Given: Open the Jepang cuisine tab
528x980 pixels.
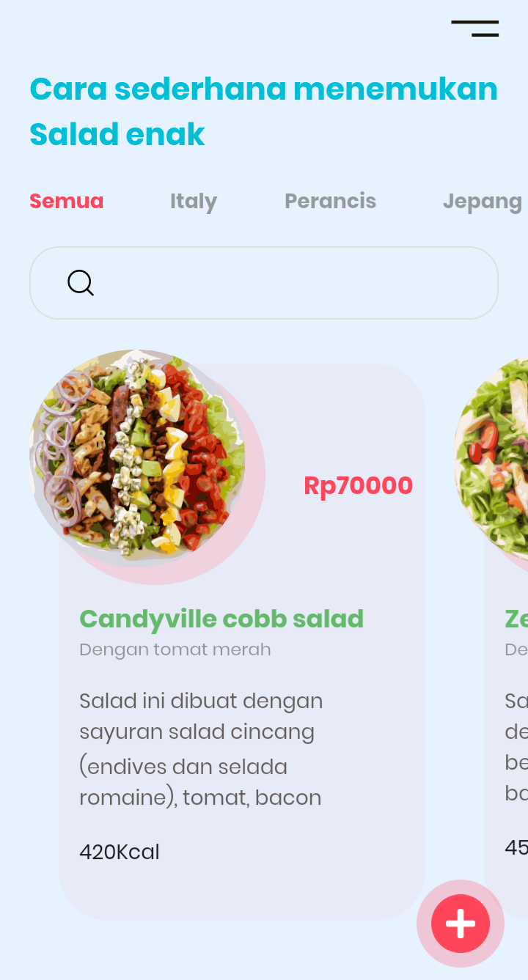Looking at the screenshot, I should tap(483, 201).
